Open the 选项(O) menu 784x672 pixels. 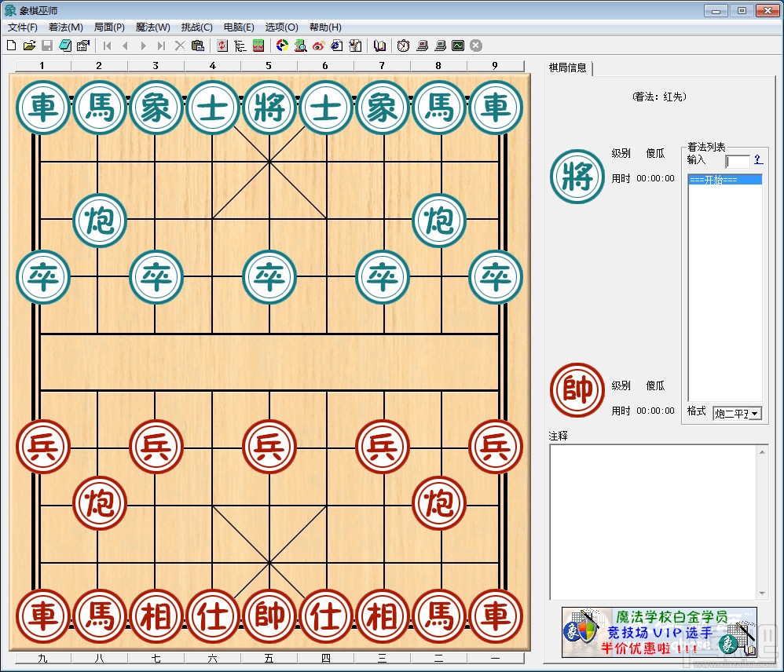tap(281, 27)
